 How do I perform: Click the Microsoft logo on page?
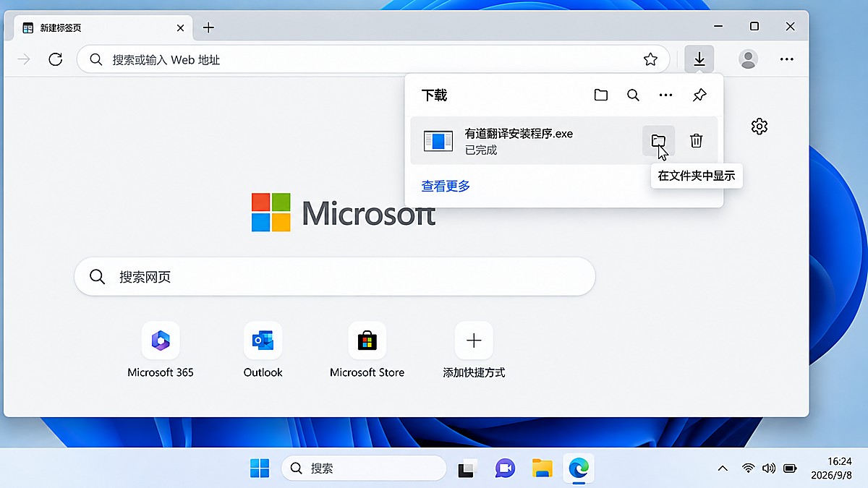pyautogui.click(x=344, y=213)
